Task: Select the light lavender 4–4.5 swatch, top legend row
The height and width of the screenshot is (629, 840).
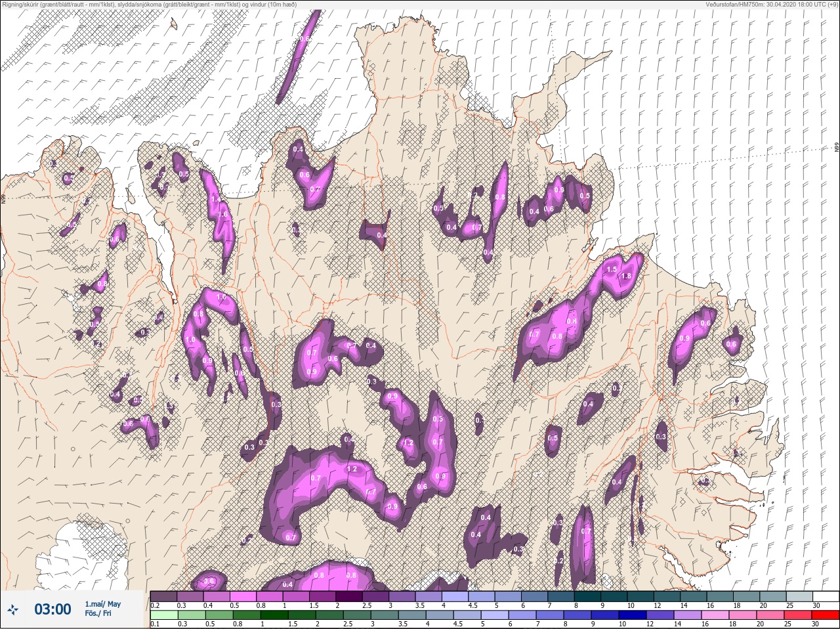Action: (x=456, y=596)
